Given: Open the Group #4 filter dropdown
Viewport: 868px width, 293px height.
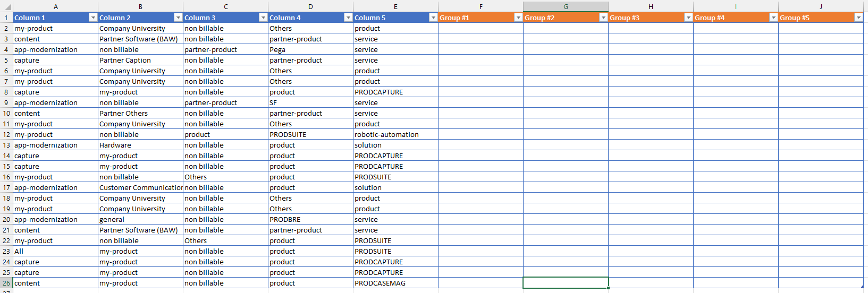Looking at the screenshot, I should pos(773,18).
